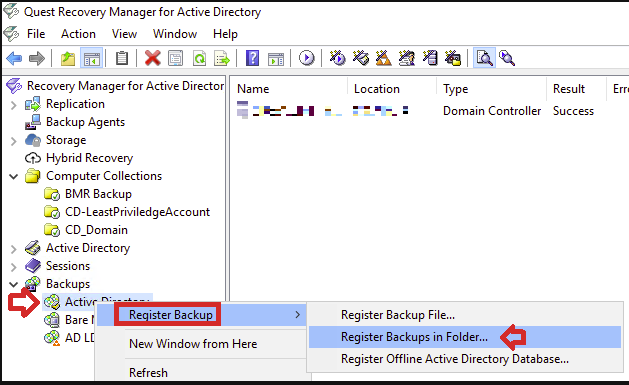Open the File menu
This screenshot has height=385, width=629.
pos(36,34)
